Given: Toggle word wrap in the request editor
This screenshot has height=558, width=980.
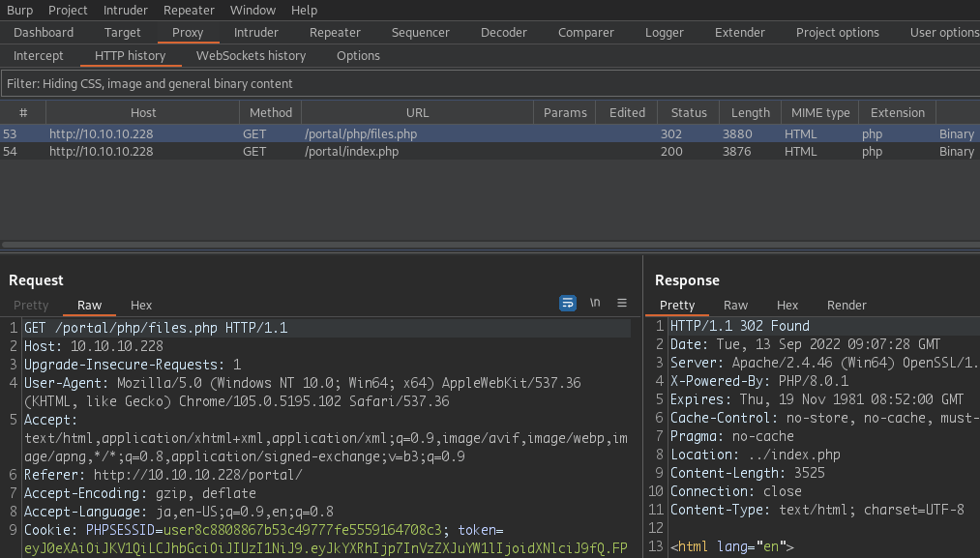Looking at the screenshot, I should click(567, 303).
